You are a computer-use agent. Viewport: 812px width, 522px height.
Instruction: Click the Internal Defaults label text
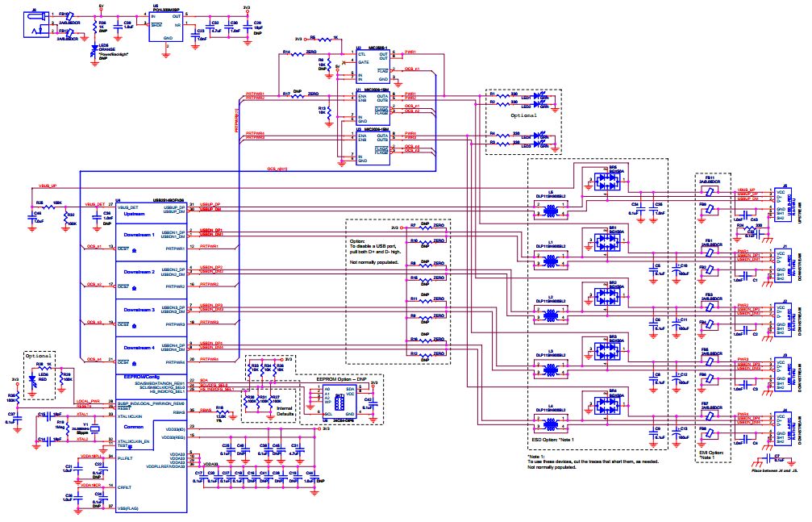(x=285, y=411)
